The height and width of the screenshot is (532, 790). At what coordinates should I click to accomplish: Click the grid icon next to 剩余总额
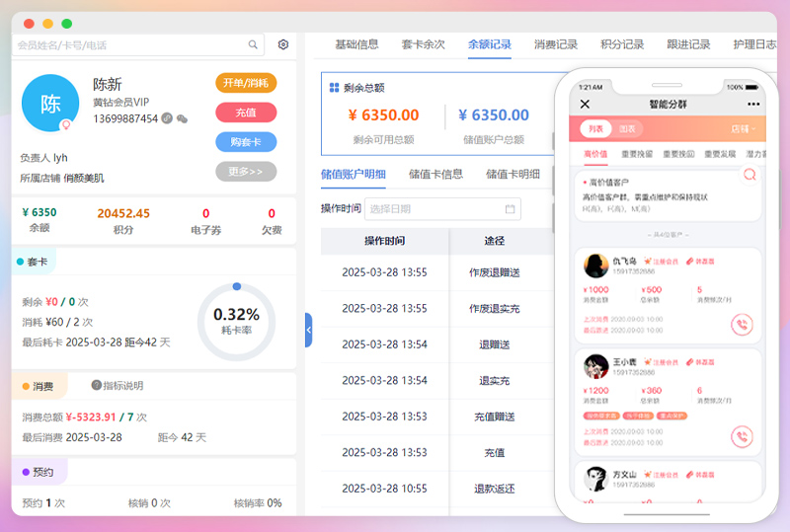pyautogui.click(x=334, y=88)
